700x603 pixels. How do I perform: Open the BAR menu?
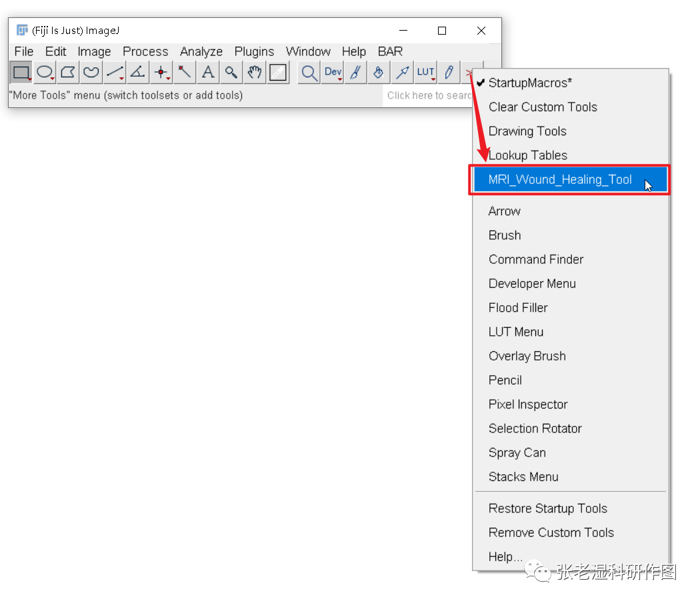(x=390, y=51)
